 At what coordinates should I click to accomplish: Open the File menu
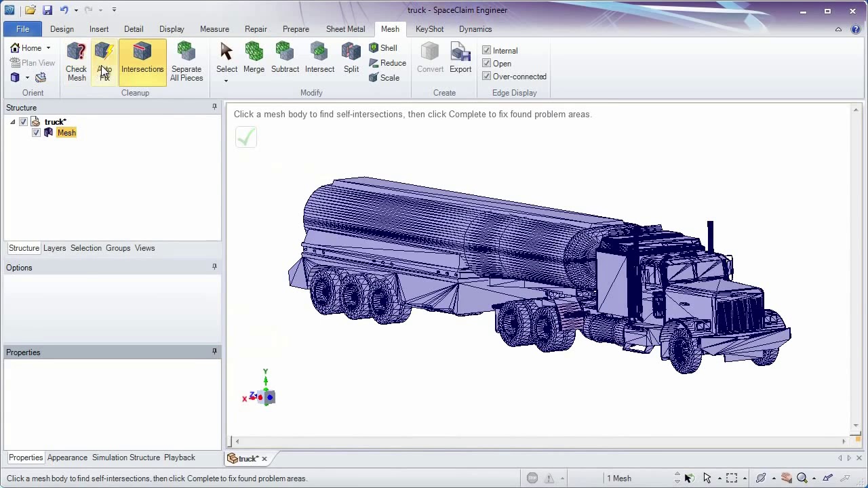[x=22, y=29]
